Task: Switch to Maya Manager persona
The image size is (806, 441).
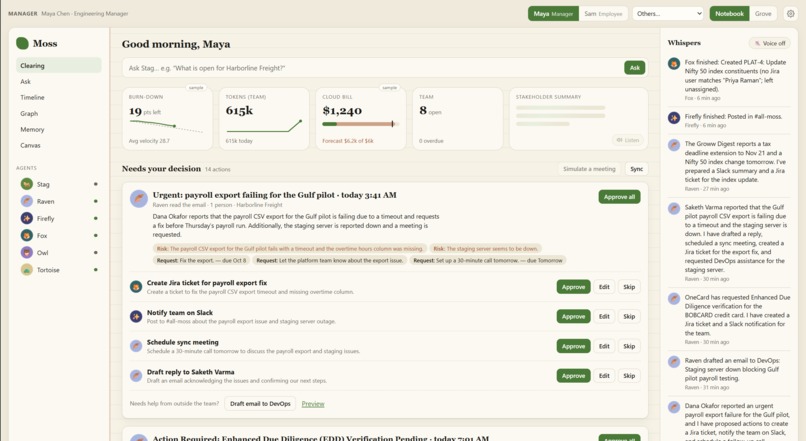Action: click(553, 14)
